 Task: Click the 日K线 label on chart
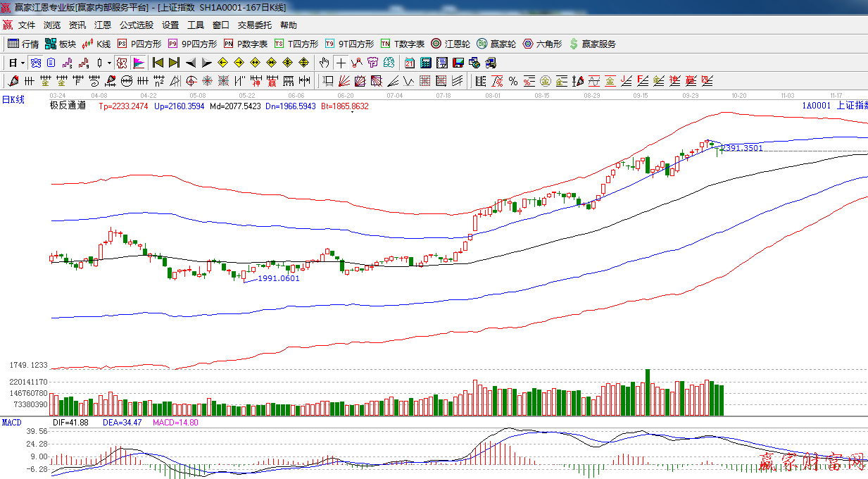13,99
